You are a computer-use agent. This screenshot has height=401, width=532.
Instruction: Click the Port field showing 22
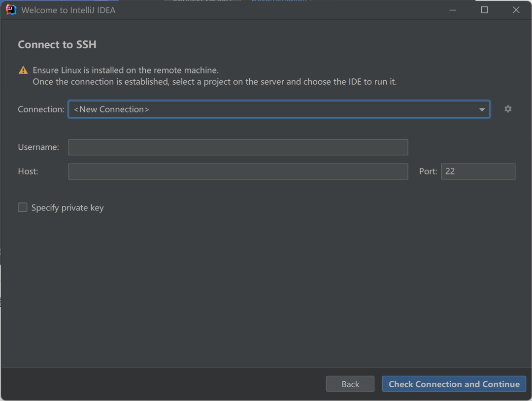(478, 171)
